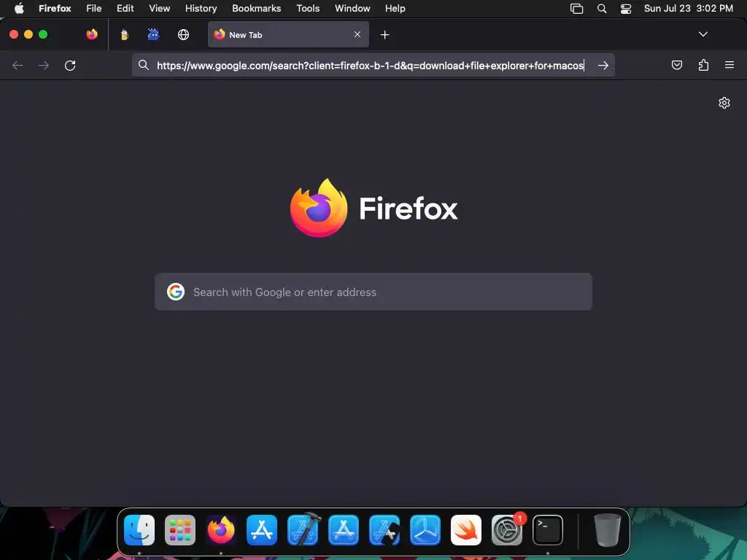Open Xcode from the Dock

tap(303, 529)
